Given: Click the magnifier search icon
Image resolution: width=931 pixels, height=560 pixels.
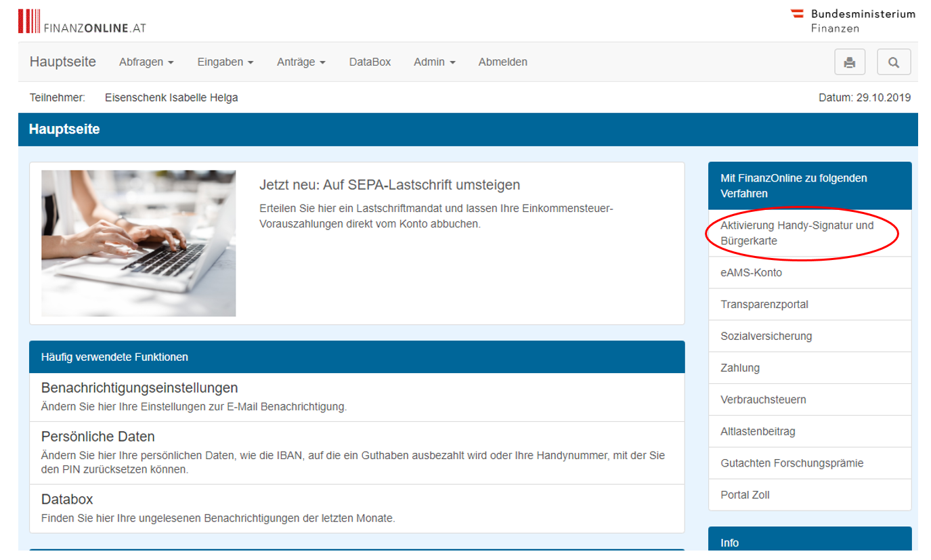Looking at the screenshot, I should tap(893, 62).
